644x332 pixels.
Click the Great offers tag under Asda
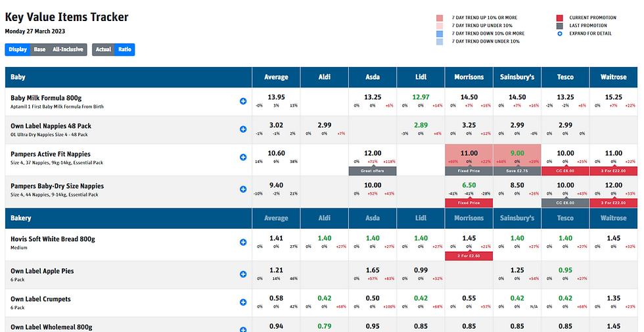[x=373, y=171]
